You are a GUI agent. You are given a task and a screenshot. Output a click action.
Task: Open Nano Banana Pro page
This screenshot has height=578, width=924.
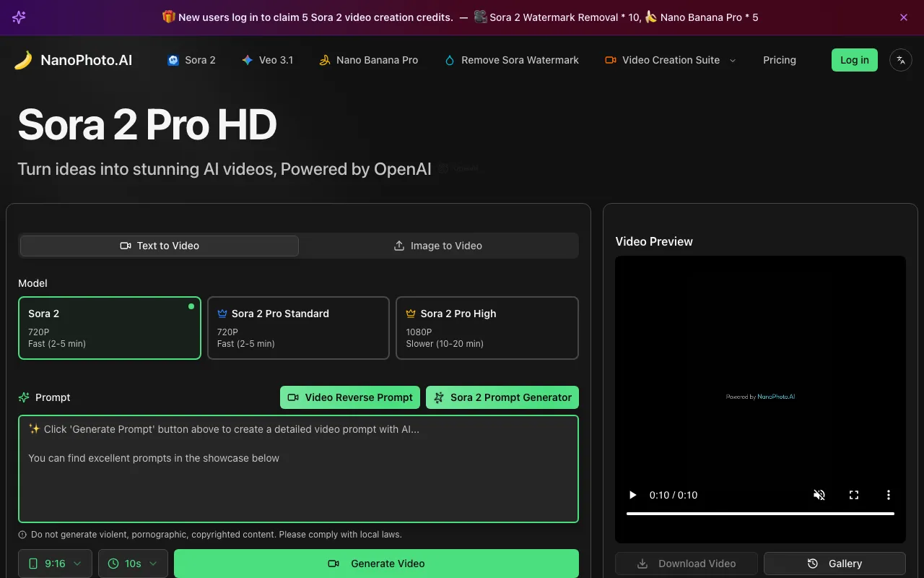pyautogui.click(x=368, y=60)
